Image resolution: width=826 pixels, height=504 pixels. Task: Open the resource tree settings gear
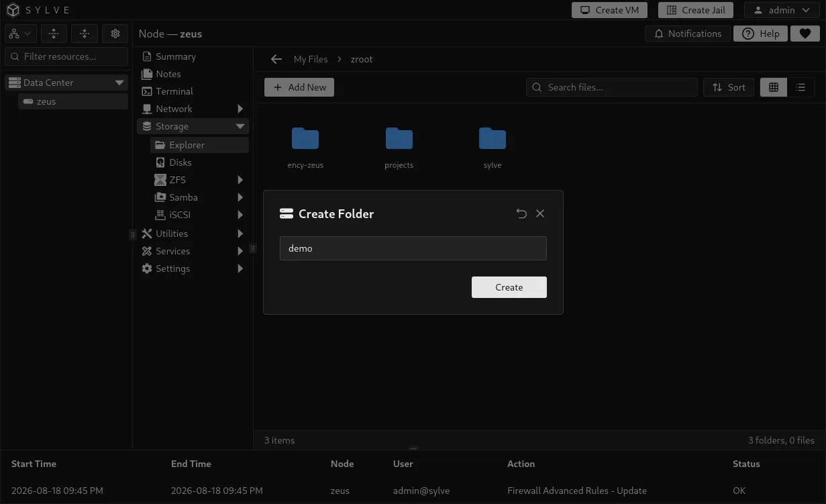pyautogui.click(x=115, y=34)
